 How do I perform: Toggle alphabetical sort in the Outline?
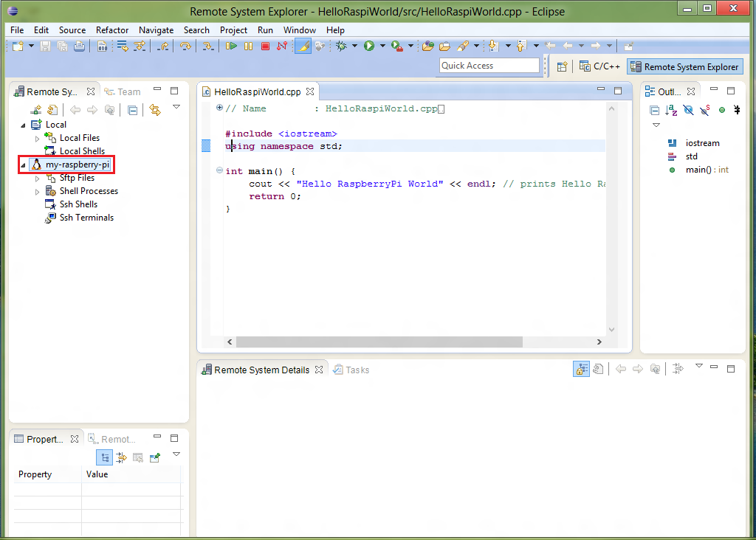tap(671, 111)
